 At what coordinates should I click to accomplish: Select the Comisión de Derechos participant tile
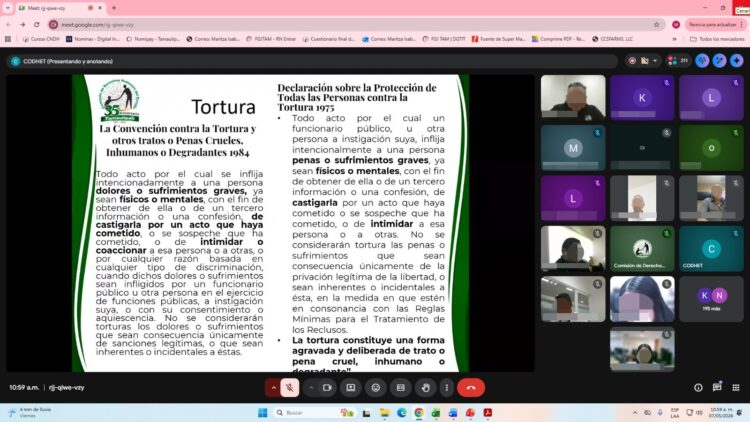point(642,249)
